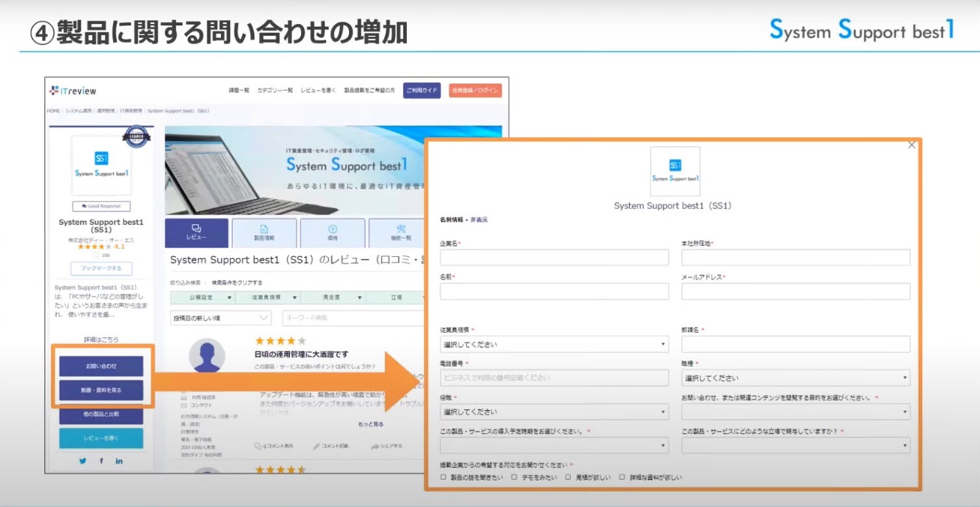Open review titled 日頃の運用管理に大活躍です
980x507 pixels.
coord(302,354)
